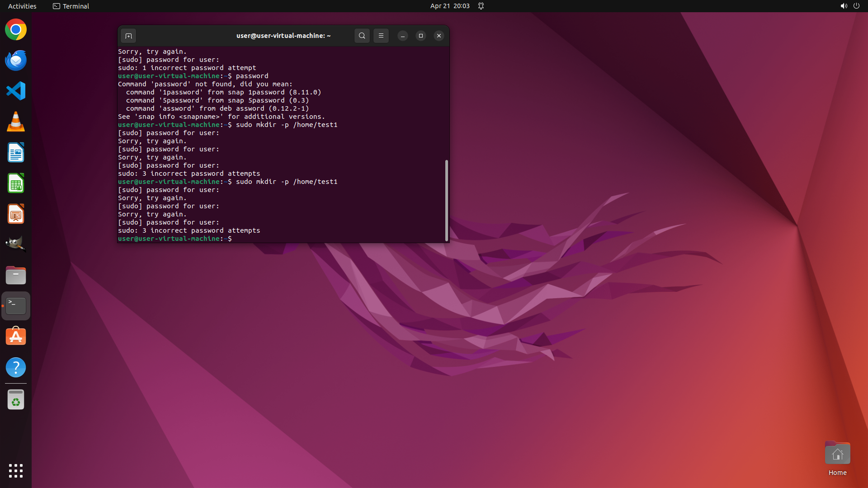Open Thunderbird mail from the dock
This screenshot has width=868, height=488.
pos(16,61)
